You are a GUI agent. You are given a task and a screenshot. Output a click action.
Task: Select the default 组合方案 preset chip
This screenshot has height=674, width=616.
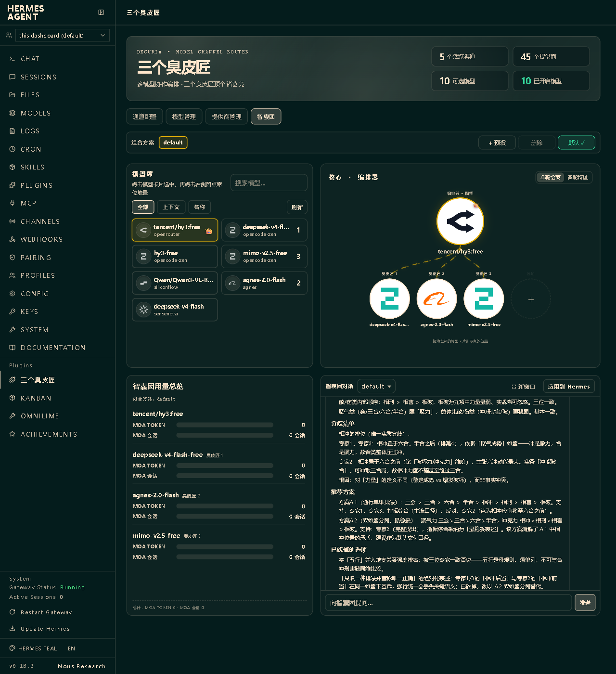173,143
